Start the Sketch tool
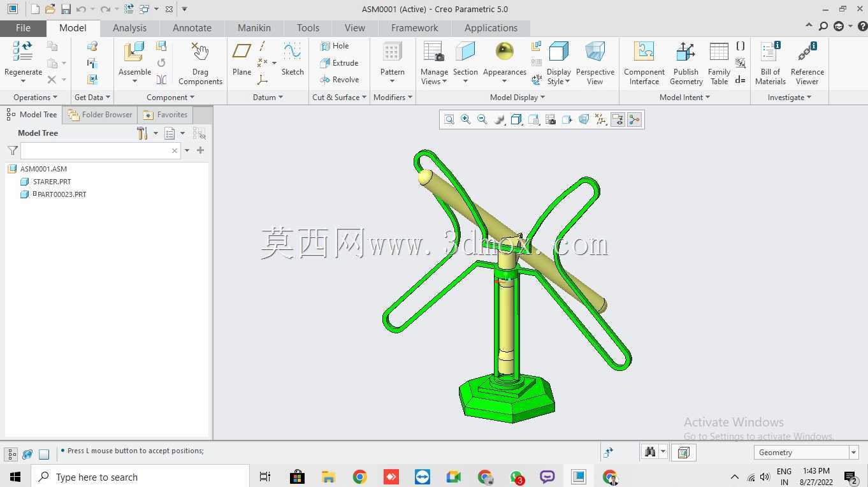Screen dimensions: 868x487 point(293,59)
